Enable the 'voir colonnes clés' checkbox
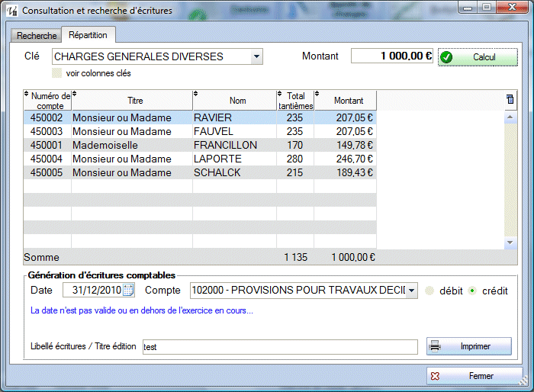The image size is (534, 392). [x=56, y=74]
